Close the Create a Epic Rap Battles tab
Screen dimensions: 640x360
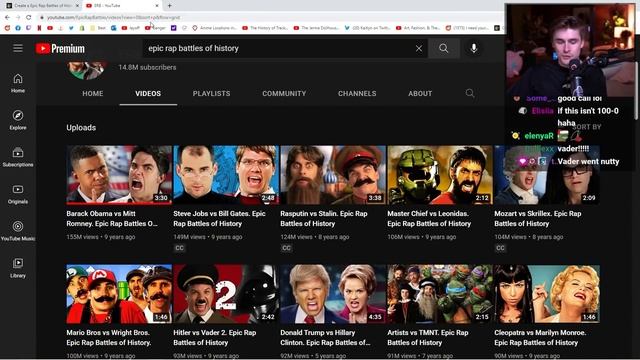point(77,6)
